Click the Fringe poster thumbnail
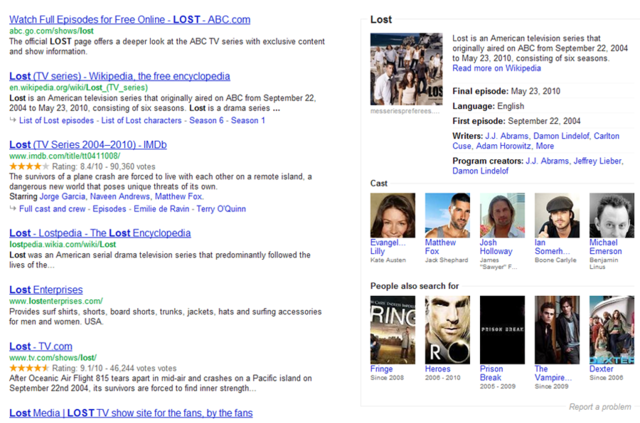The image size is (640, 423). 393,330
